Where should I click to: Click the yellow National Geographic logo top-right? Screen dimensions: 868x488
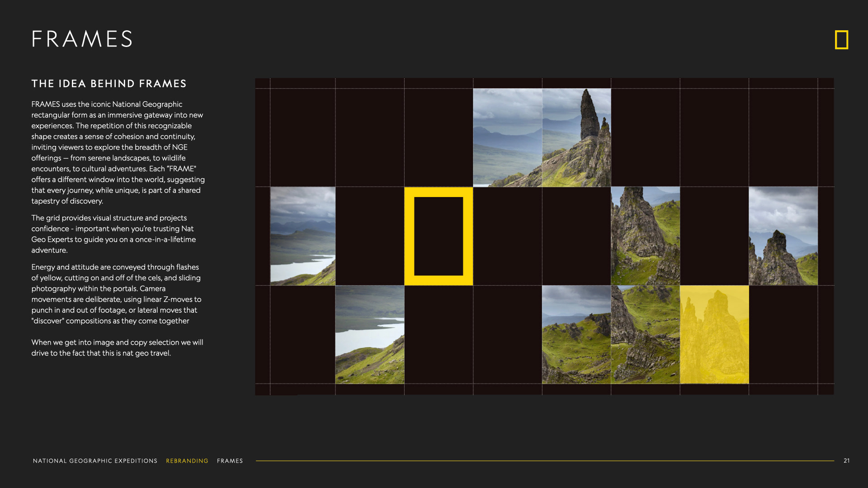click(841, 40)
